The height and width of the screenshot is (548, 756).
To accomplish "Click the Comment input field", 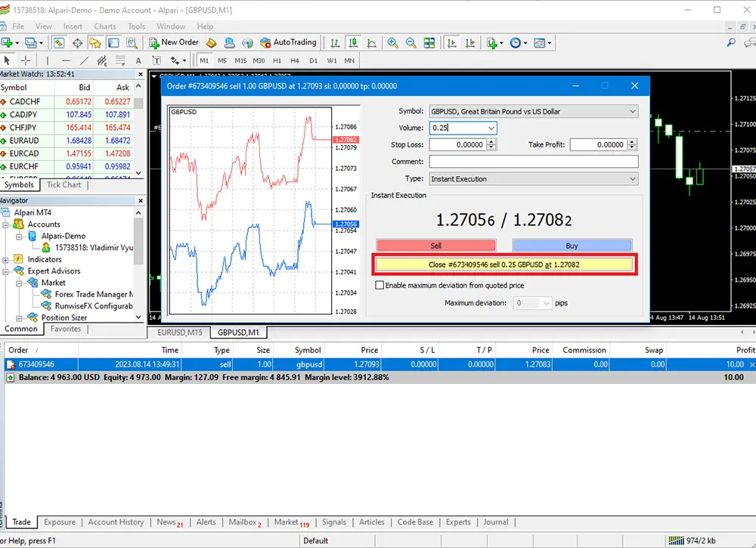I will pyautogui.click(x=533, y=162).
